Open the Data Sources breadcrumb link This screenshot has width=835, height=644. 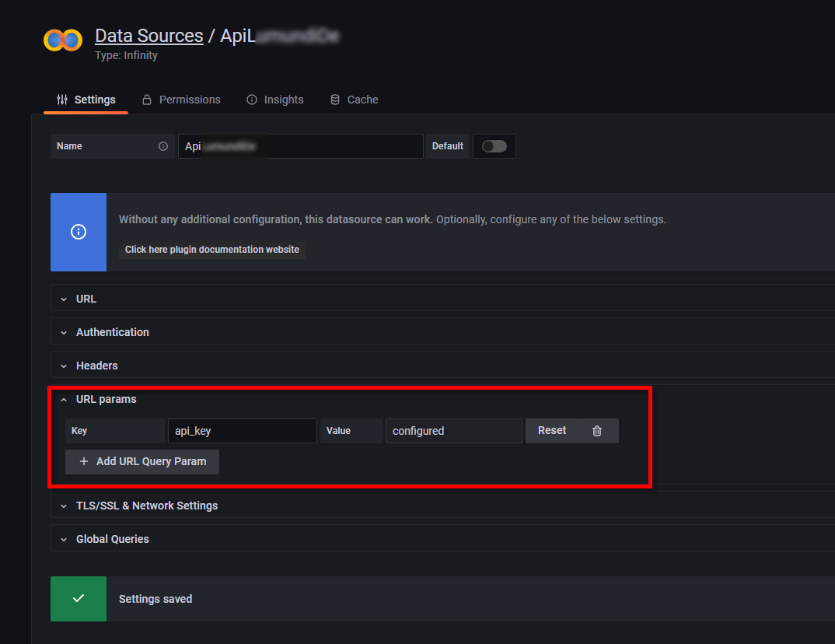149,36
